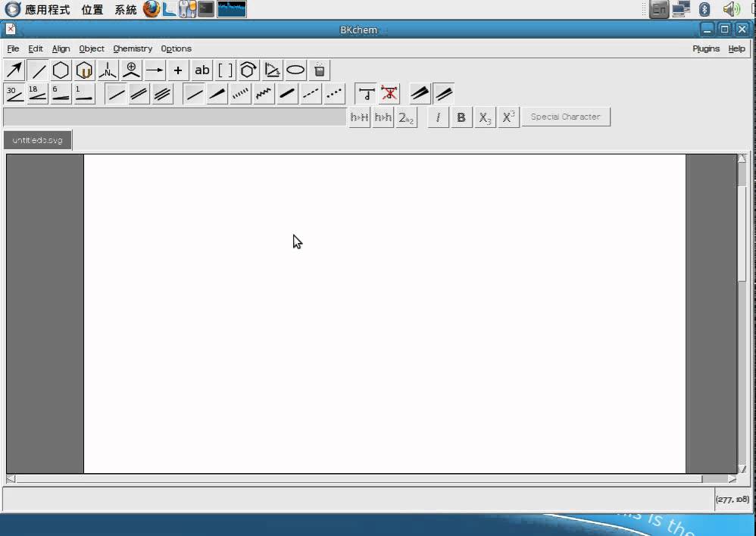Viewport: 756px width, 536px height.
Task: Select the atom with N tool
Action: coord(108,70)
